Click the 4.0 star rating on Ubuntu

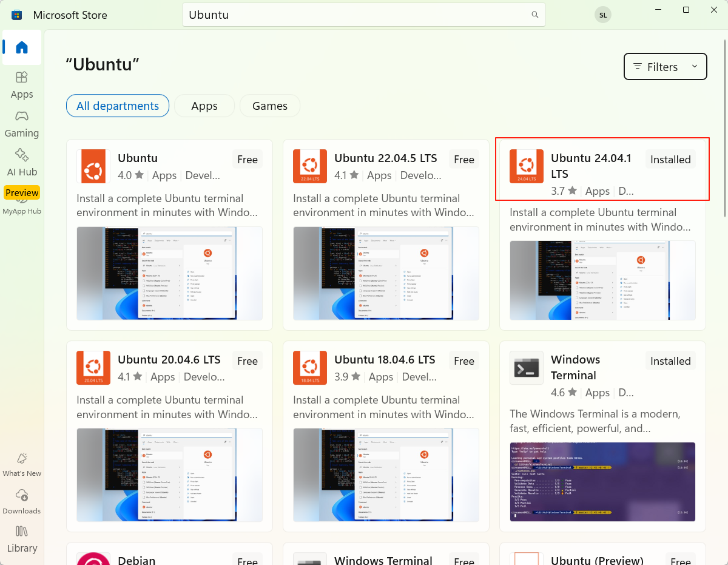click(131, 175)
